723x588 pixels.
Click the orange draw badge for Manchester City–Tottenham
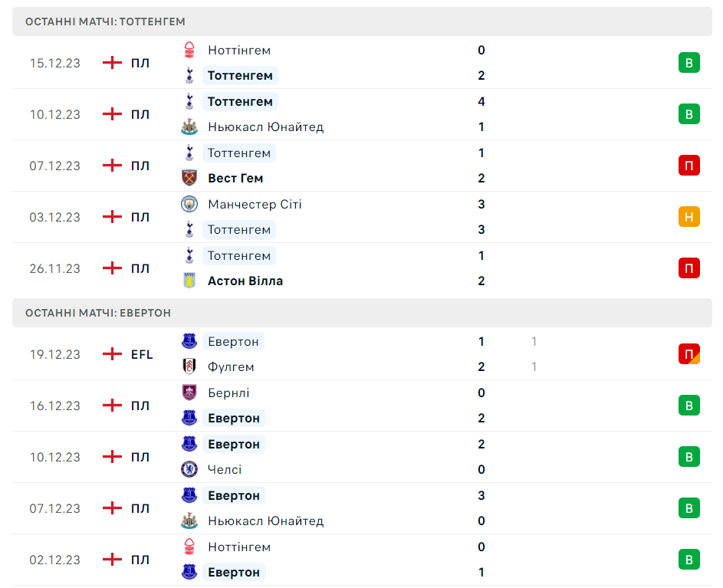[x=688, y=217]
